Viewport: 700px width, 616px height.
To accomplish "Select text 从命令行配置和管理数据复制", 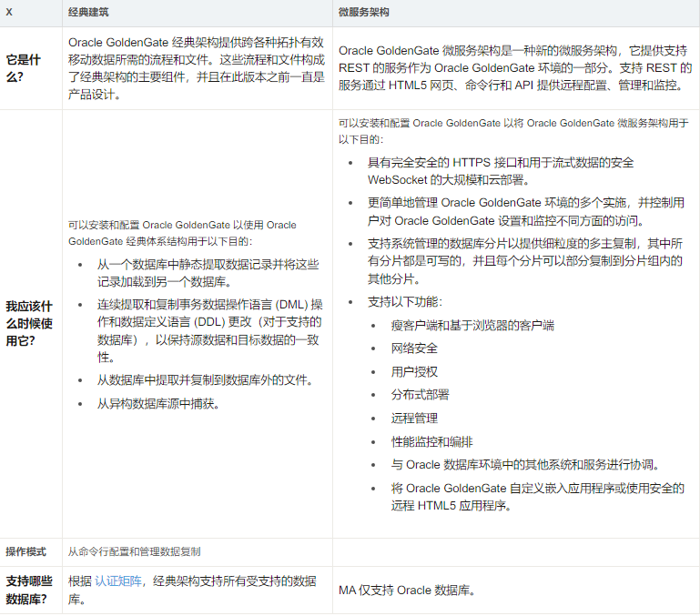I will pyautogui.click(x=135, y=551).
